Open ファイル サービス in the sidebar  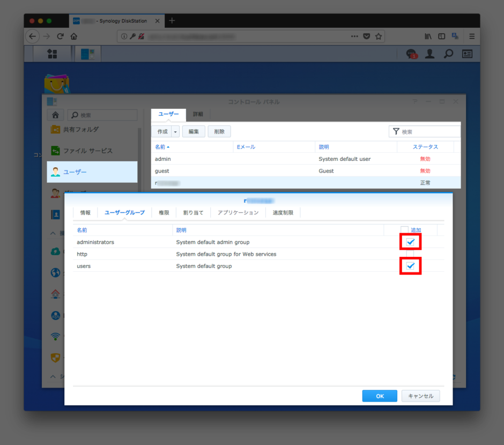(87, 151)
